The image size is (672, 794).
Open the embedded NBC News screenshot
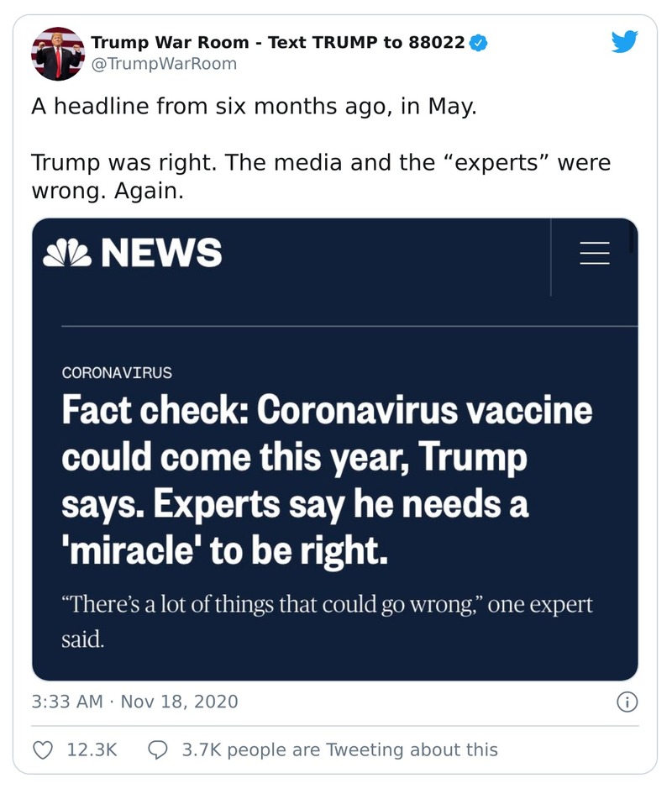click(x=336, y=449)
